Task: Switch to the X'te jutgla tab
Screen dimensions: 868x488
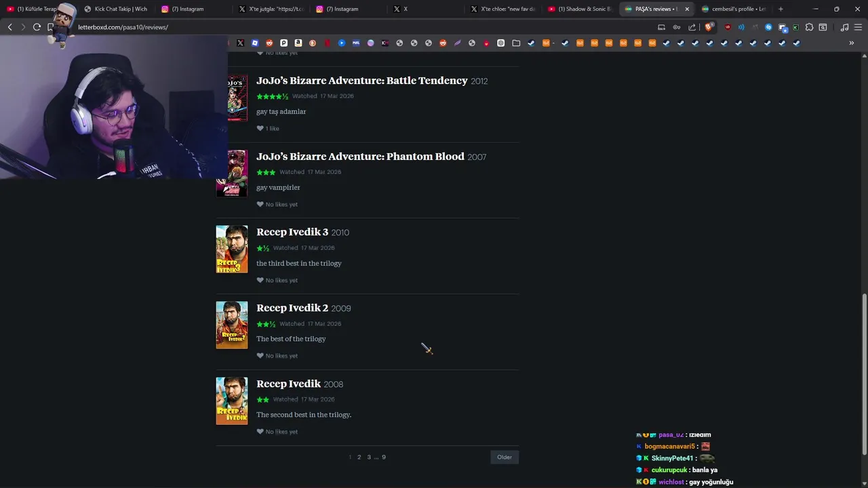Action: [271, 9]
